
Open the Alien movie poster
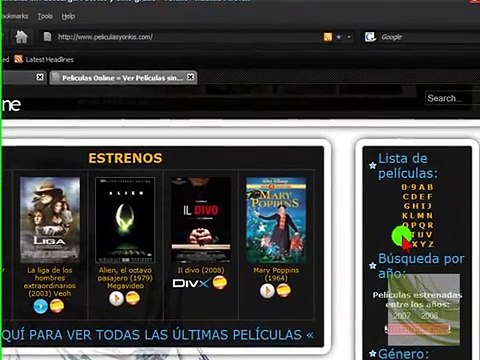[125, 220]
